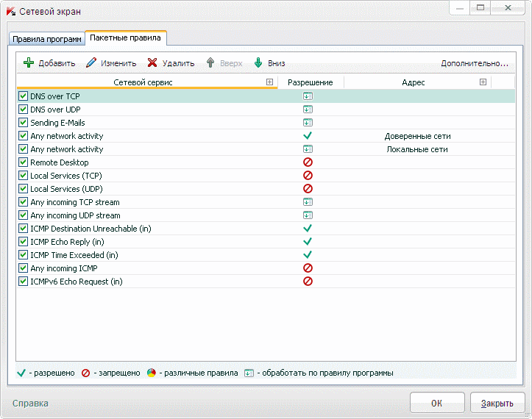
Task: Click the pencil Изменить icon
Action: tap(91, 63)
